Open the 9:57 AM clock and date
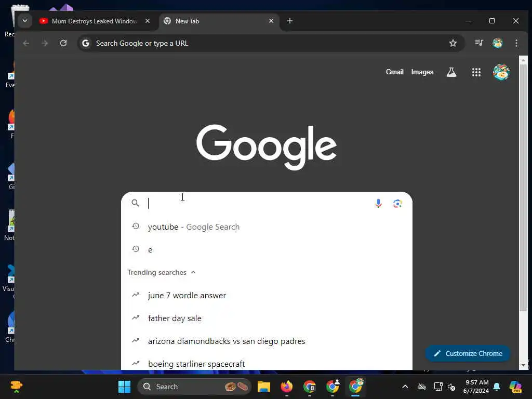The height and width of the screenshot is (399, 532). [x=476, y=387]
